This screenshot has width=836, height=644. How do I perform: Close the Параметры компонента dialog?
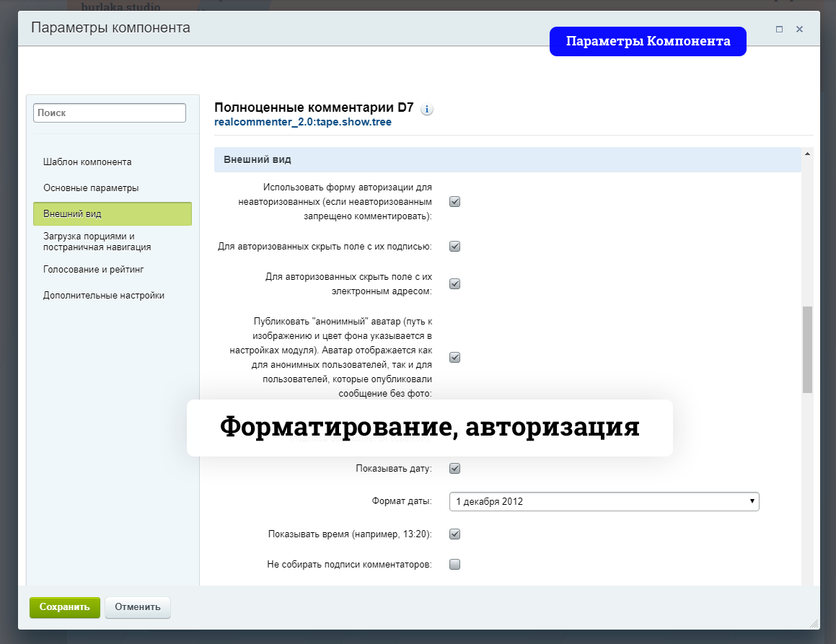coord(799,30)
